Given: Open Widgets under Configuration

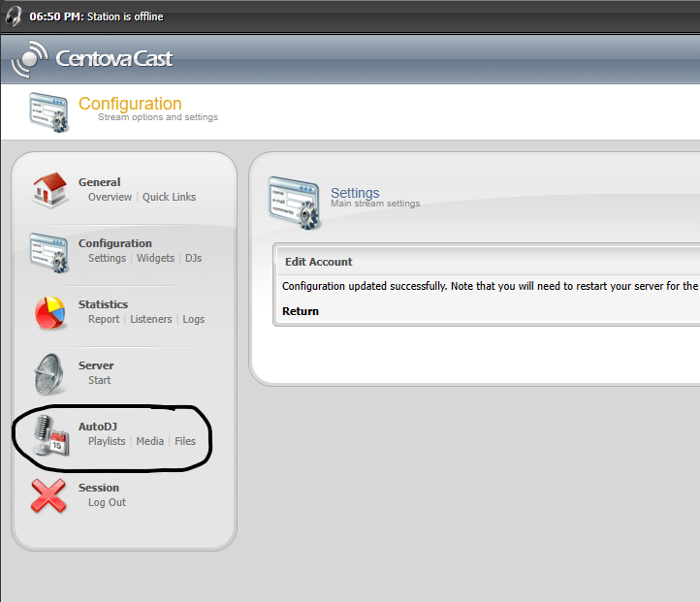Looking at the screenshot, I should coord(155,258).
